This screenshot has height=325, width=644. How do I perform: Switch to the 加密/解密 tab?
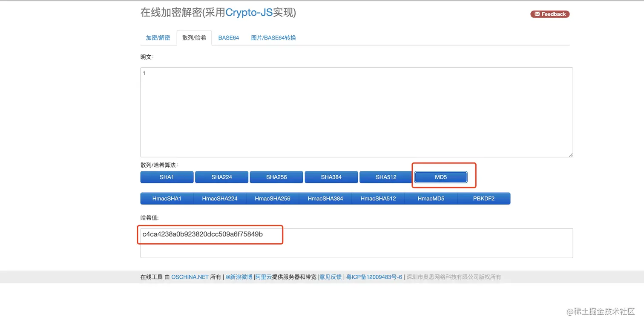(158, 37)
